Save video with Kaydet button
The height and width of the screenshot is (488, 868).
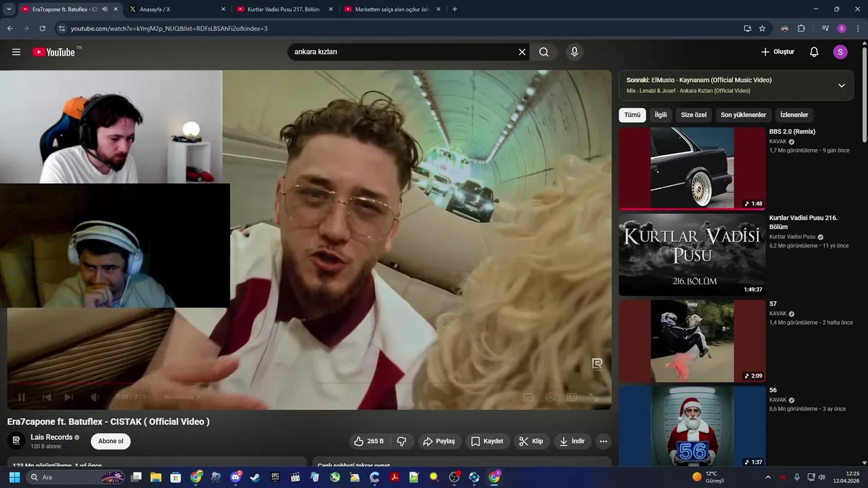click(x=487, y=441)
